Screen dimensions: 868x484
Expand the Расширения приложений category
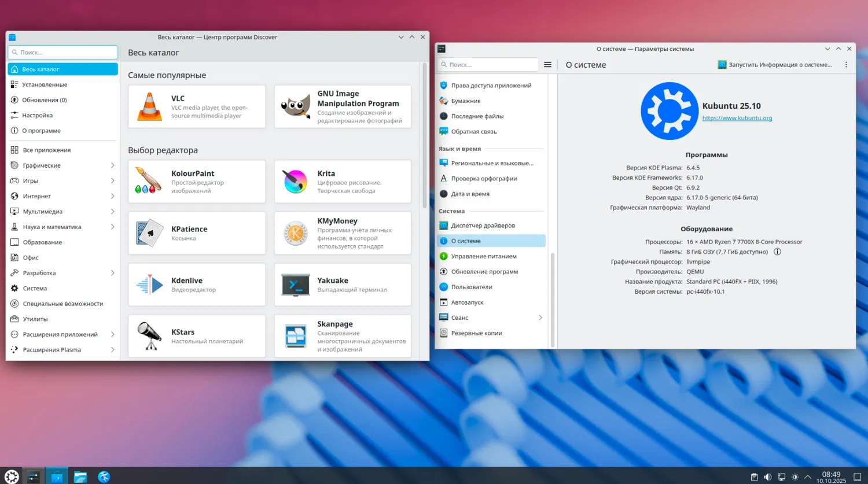coord(112,334)
